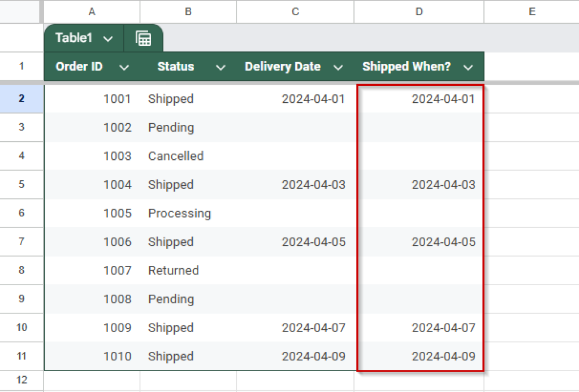Open the Delivery Date filter dropdown
This screenshot has width=579, height=392.
tap(338, 66)
